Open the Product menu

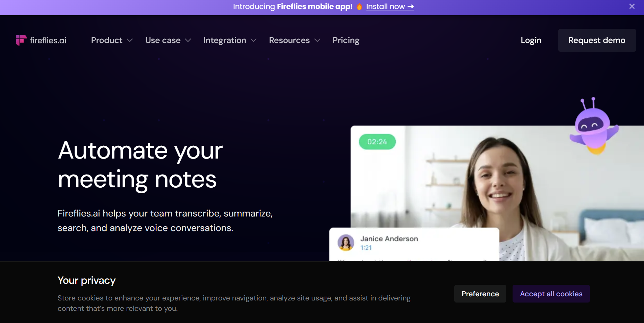pos(106,40)
